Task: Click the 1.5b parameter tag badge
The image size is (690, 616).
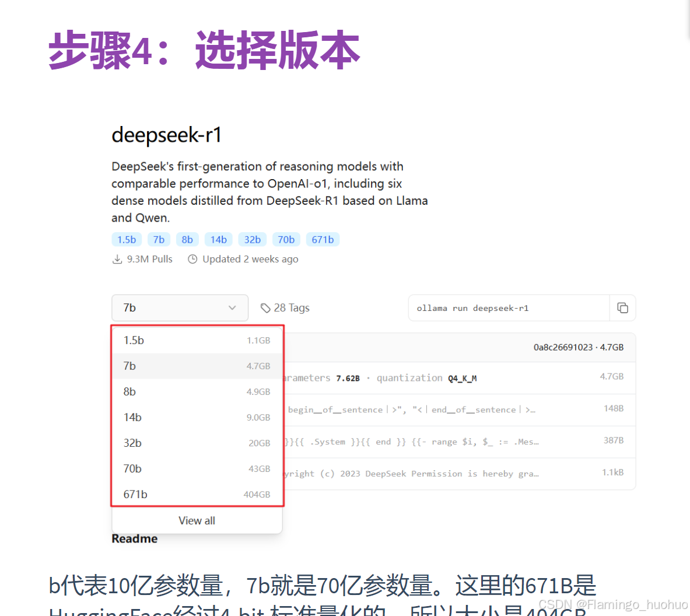Action: tap(127, 239)
